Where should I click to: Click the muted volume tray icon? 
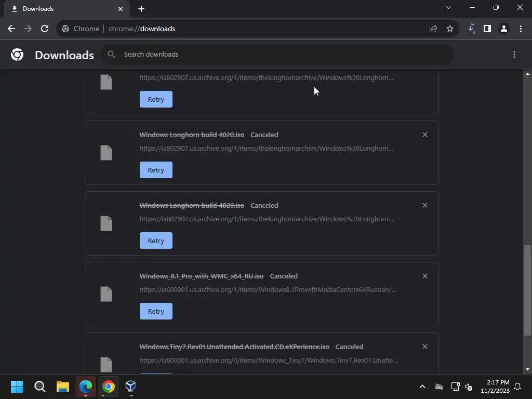tap(469, 387)
